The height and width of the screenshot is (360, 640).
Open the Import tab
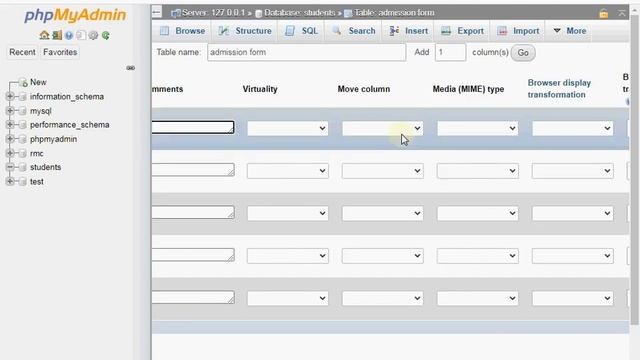click(519, 31)
